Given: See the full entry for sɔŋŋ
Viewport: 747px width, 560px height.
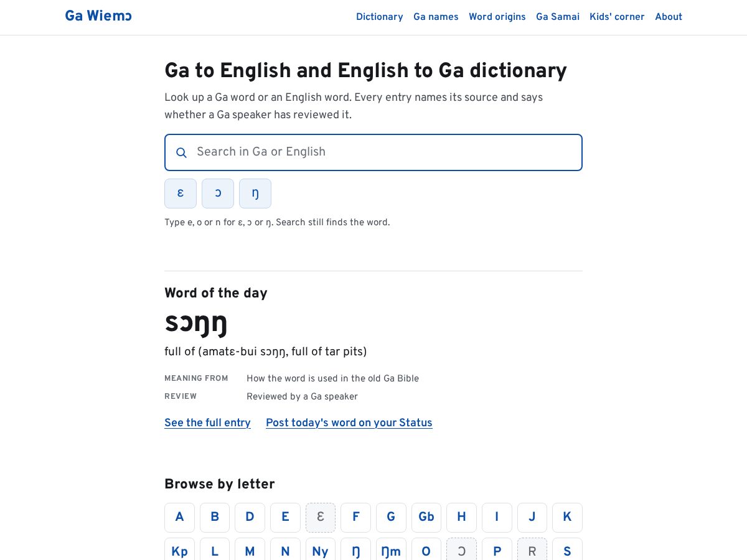Looking at the screenshot, I should coord(207,423).
